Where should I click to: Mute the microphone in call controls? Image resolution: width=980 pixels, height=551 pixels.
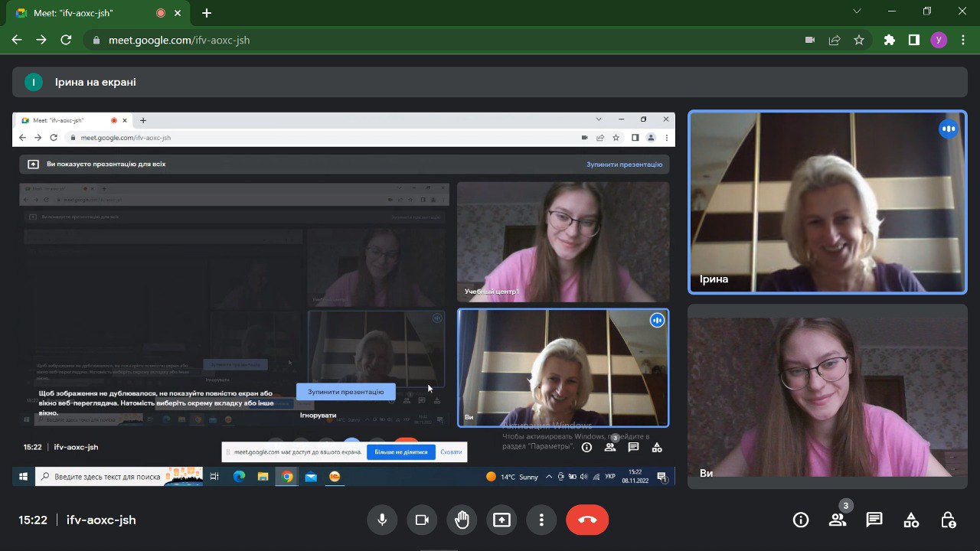point(382,520)
